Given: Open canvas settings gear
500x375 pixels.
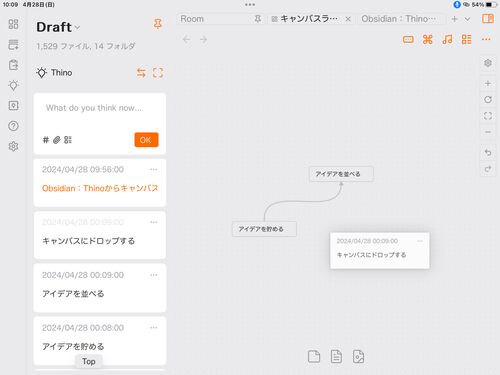Looking at the screenshot, I should pos(488,63).
